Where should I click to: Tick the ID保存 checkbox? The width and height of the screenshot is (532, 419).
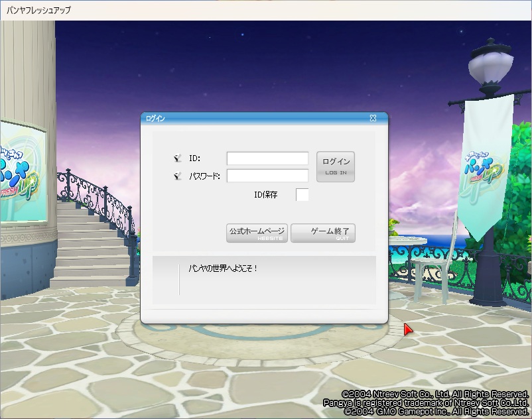[x=302, y=195]
